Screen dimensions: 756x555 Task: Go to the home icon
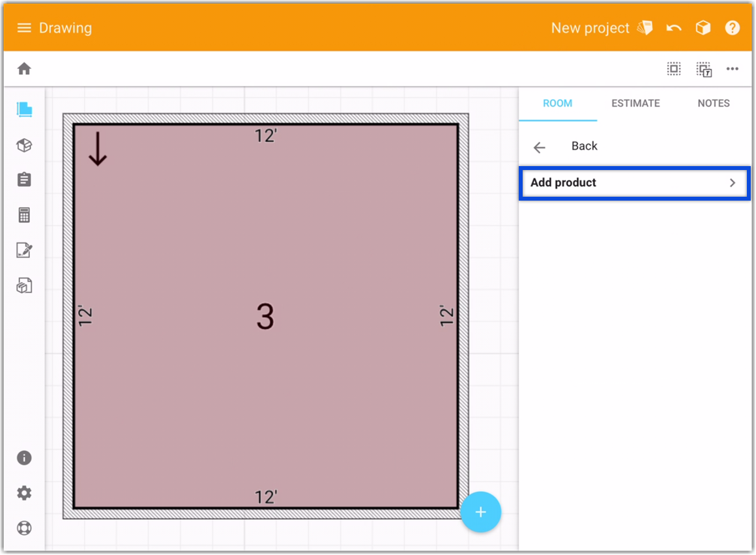[x=24, y=69]
